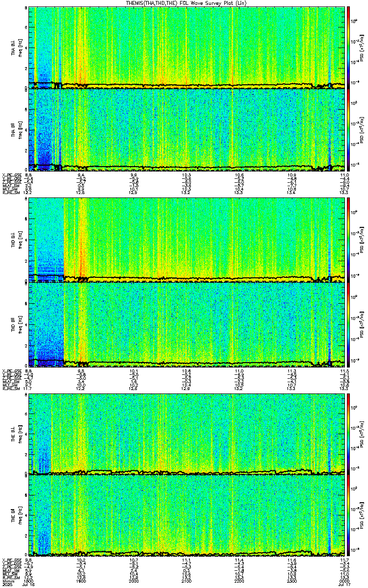Image resolution: width=368 pixels, height=588 pixels.
Task: Click the '2000' time tick label
Action: tap(134, 581)
